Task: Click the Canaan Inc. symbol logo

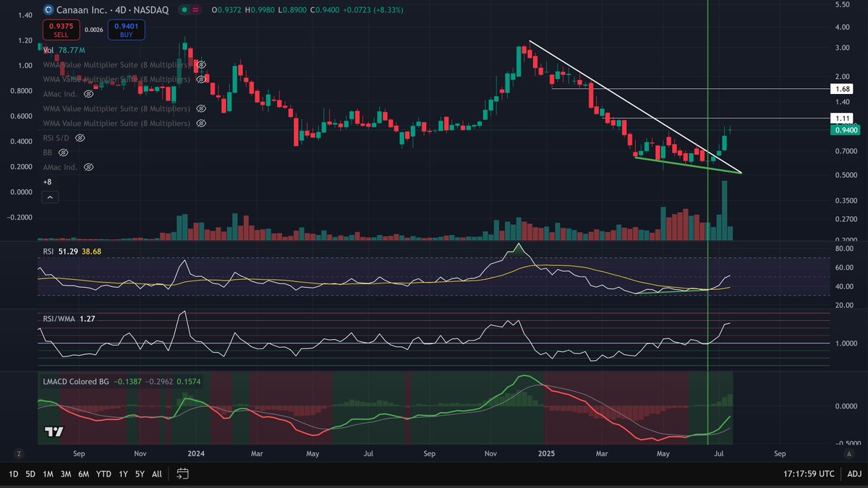Action: [48, 10]
